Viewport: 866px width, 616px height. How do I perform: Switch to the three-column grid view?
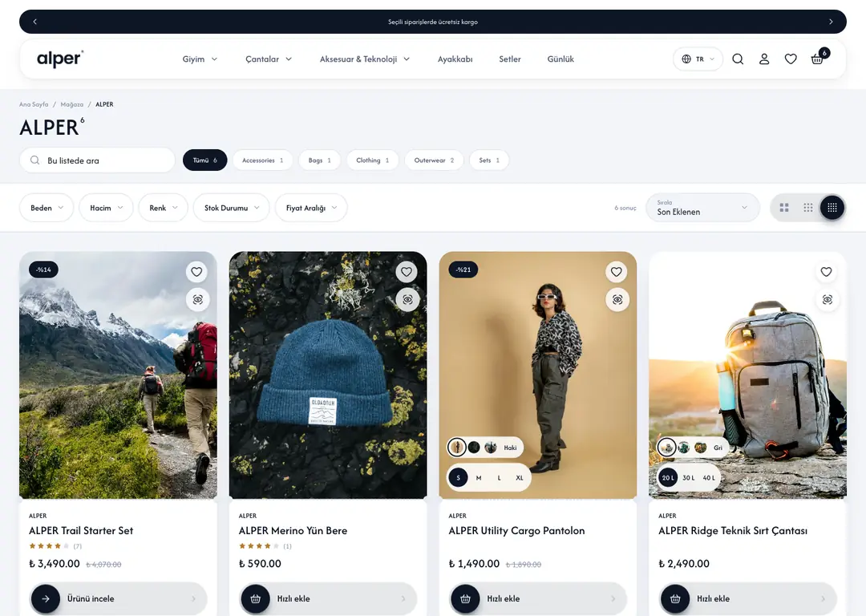coord(808,208)
